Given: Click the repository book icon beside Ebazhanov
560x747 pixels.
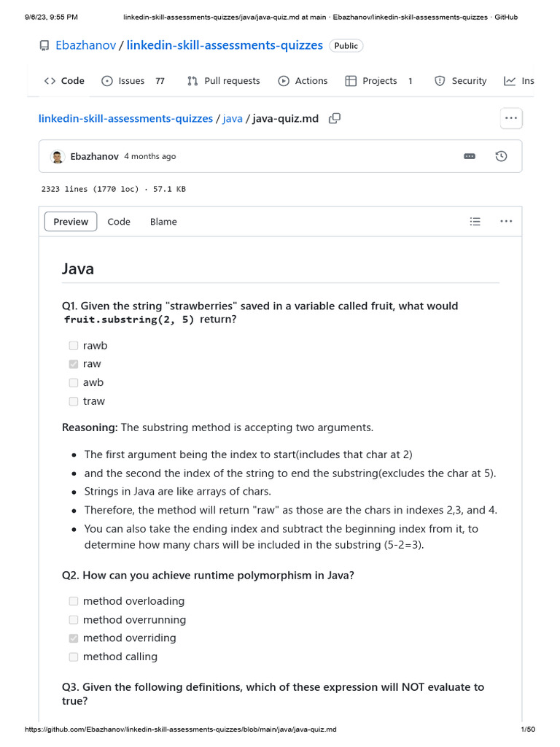Looking at the screenshot, I should tap(44, 46).
